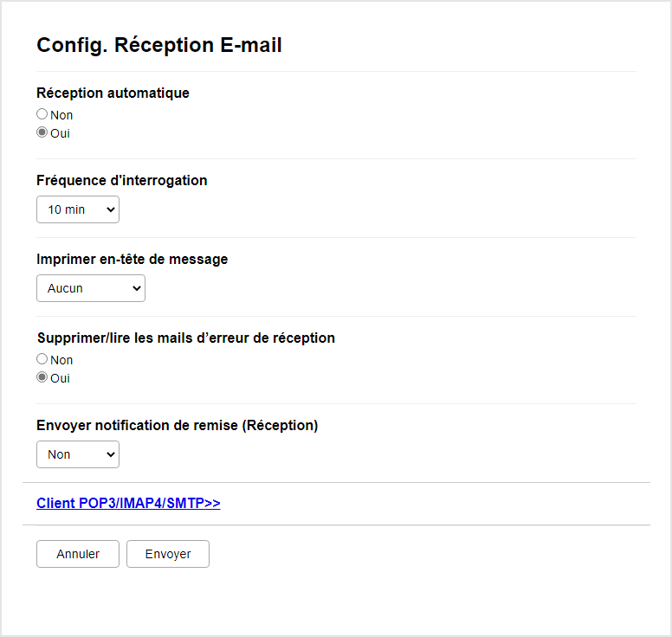Click the Fréquence d'interrogation section heading
The image size is (672, 637).
[122, 180]
